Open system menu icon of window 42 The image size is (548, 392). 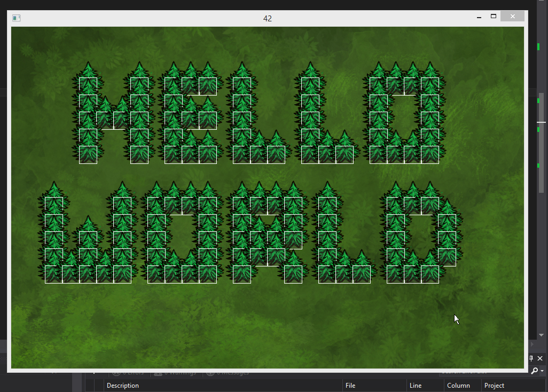[17, 18]
